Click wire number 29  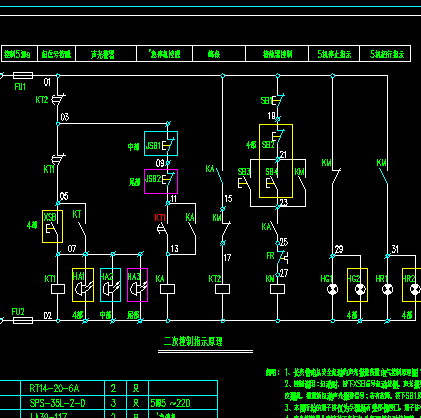339,249
